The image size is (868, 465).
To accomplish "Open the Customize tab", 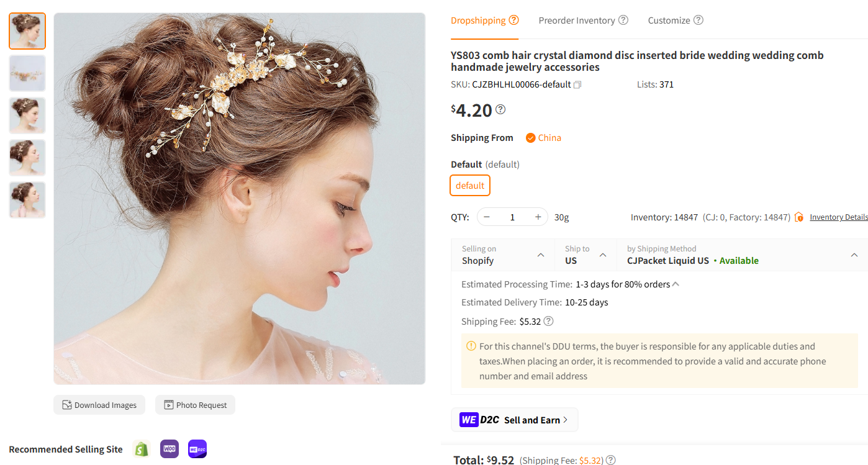I will point(669,20).
